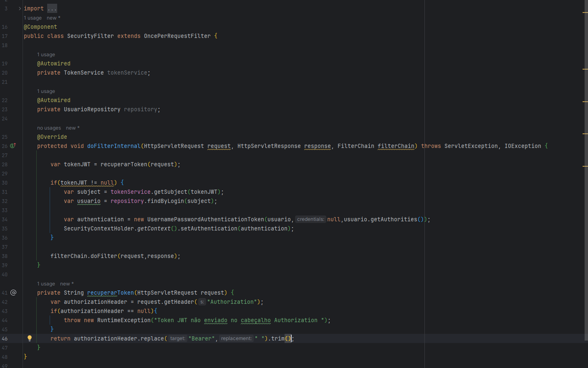
Task: Click 'OncePerRequestFilter' superclass name
Action: [x=177, y=36]
